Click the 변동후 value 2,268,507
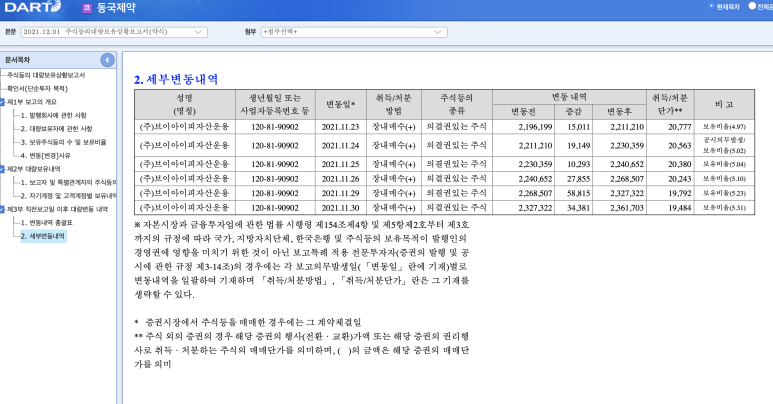Viewport: 773px width, 404px height. point(627,179)
